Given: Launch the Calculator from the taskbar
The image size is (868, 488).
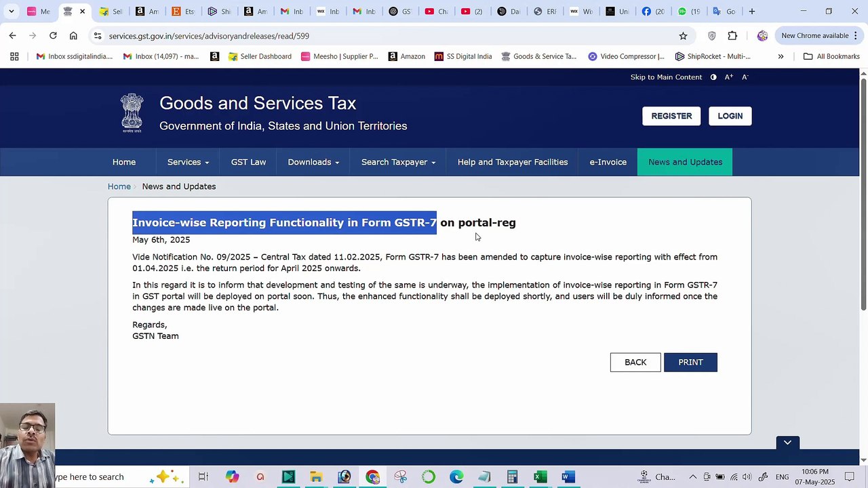Looking at the screenshot, I should (x=512, y=477).
